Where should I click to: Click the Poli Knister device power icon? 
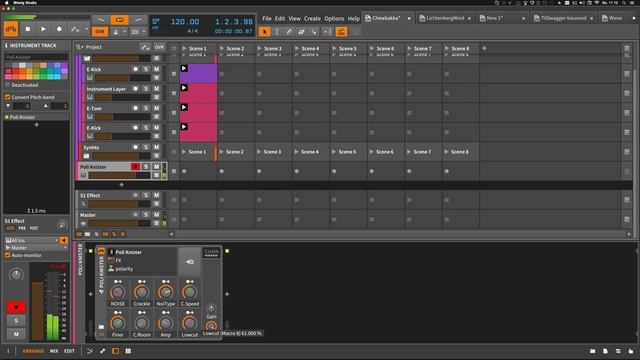click(x=101, y=251)
